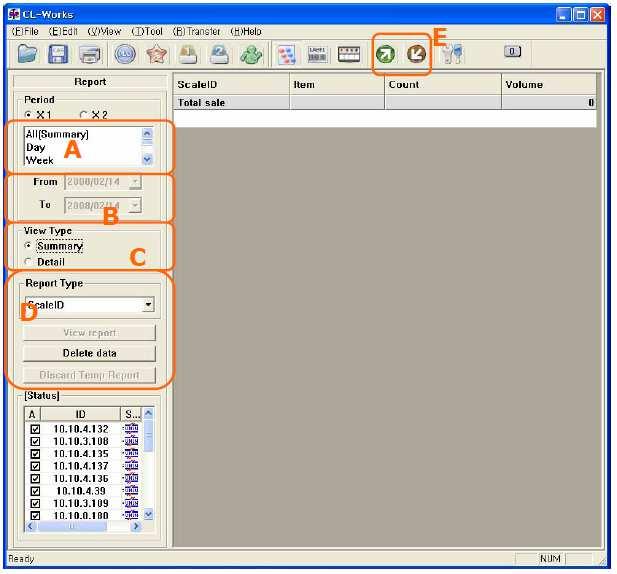Click period list scroll-up arrow
This screenshot has height=574, width=617.
click(147, 133)
